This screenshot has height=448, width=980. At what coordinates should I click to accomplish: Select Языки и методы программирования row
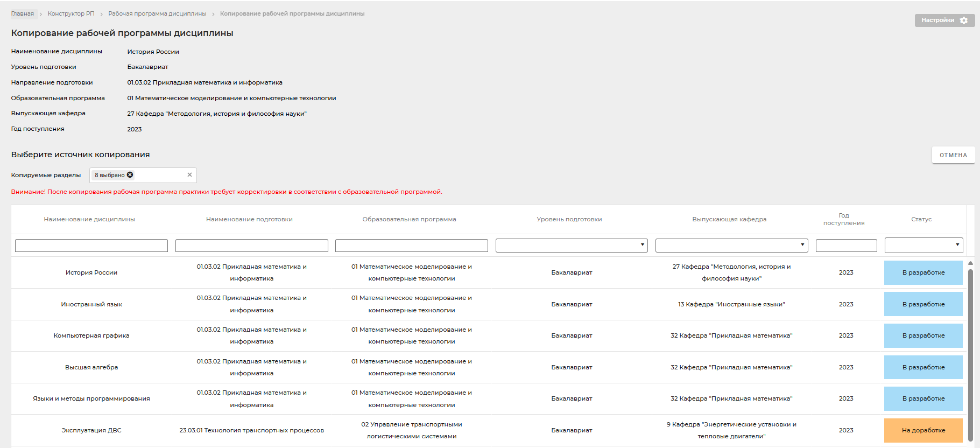[x=489, y=398]
